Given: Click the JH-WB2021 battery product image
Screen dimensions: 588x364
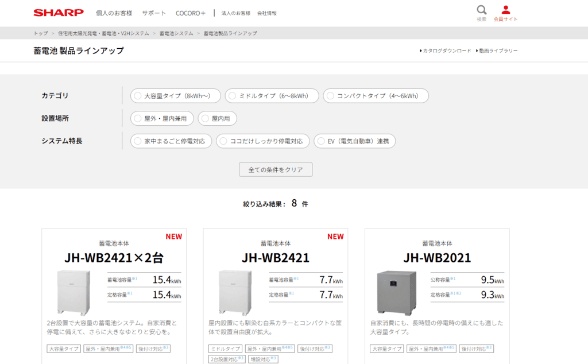Looking at the screenshot, I should (396, 292).
